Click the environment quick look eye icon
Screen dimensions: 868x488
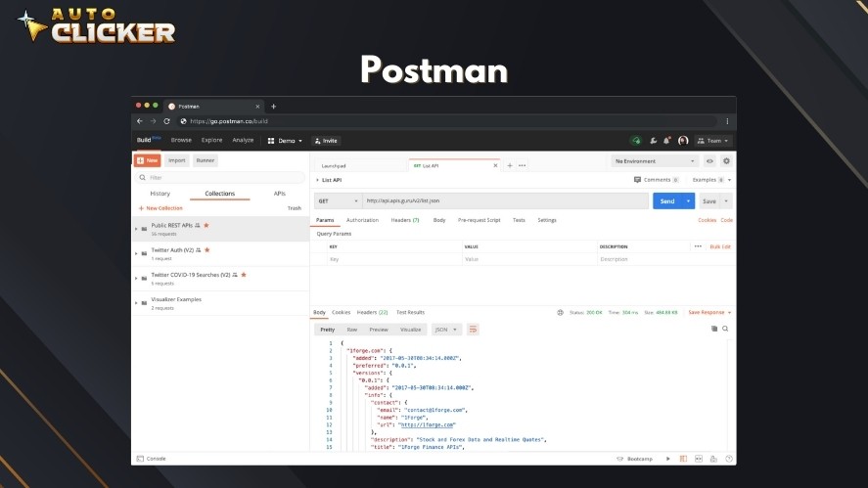pyautogui.click(x=709, y=161)
